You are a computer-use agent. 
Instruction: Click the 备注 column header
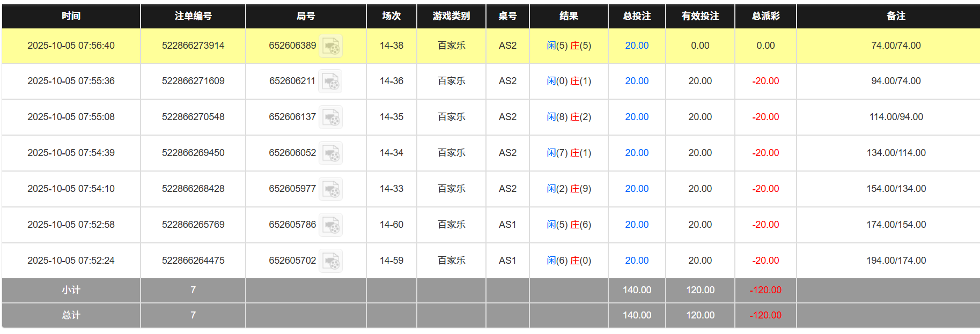pos(896,16)
